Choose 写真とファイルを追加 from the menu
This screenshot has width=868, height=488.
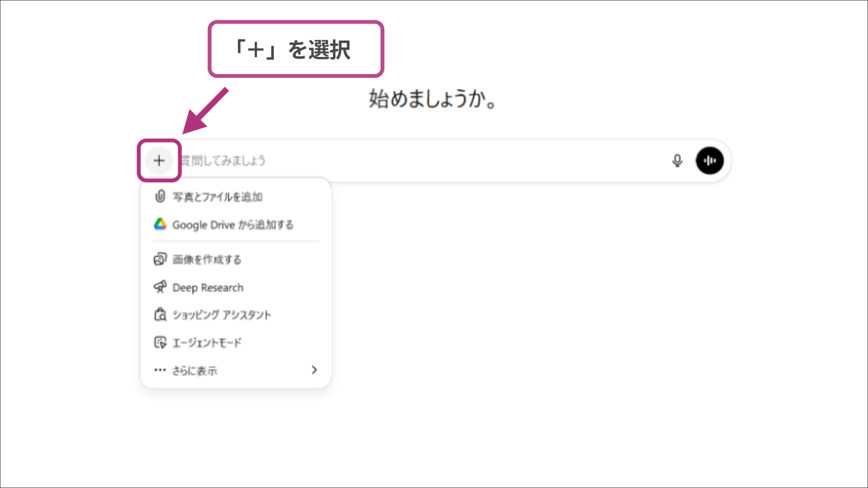click(x=217, y=197)
